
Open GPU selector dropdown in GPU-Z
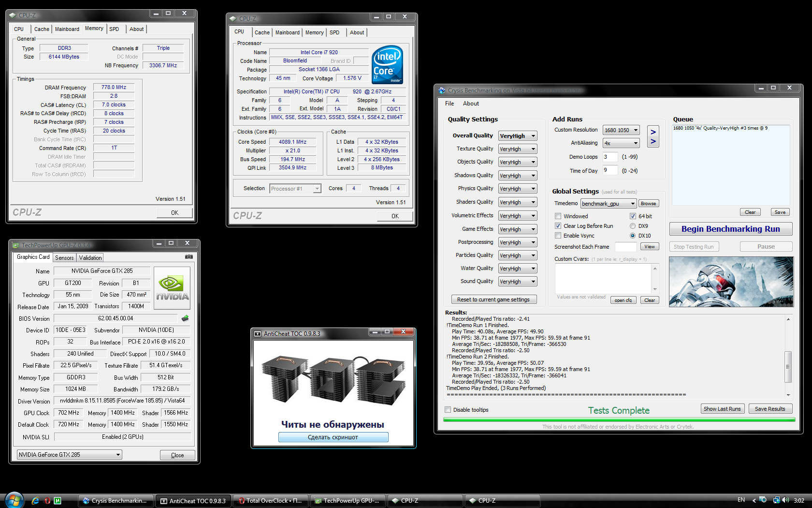(x=69, y=455)
